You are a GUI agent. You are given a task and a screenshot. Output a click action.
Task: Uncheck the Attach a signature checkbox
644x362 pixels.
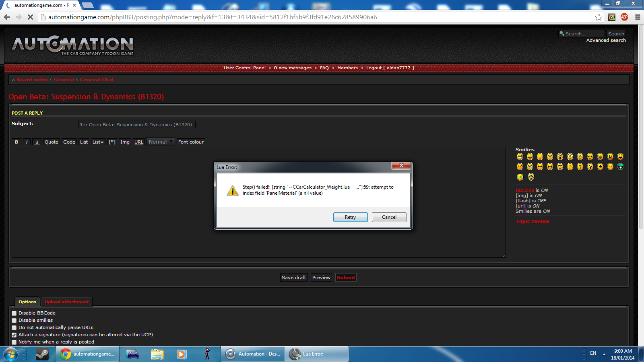(14, 335)
